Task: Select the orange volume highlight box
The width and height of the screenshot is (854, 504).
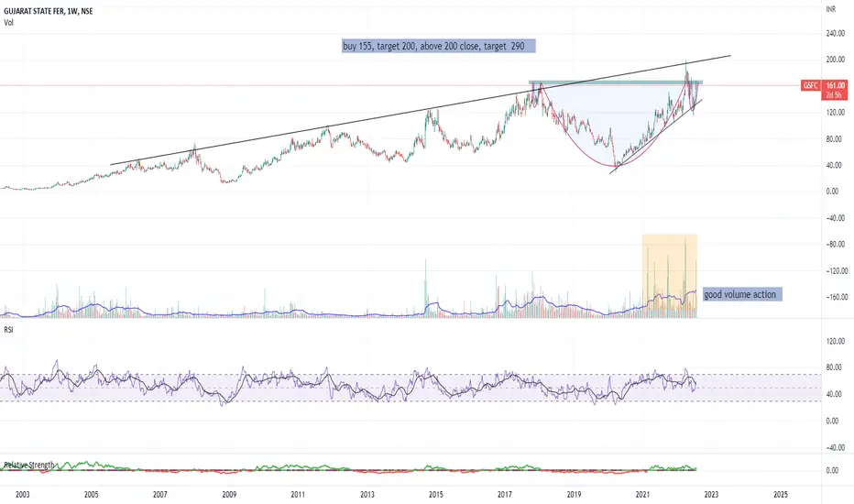Action: 670,276
